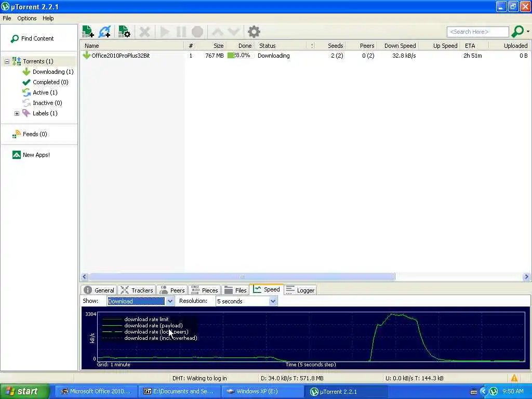The image size is (532, 399).
Task: Sort by the Size column header
Action: [211, 46]
